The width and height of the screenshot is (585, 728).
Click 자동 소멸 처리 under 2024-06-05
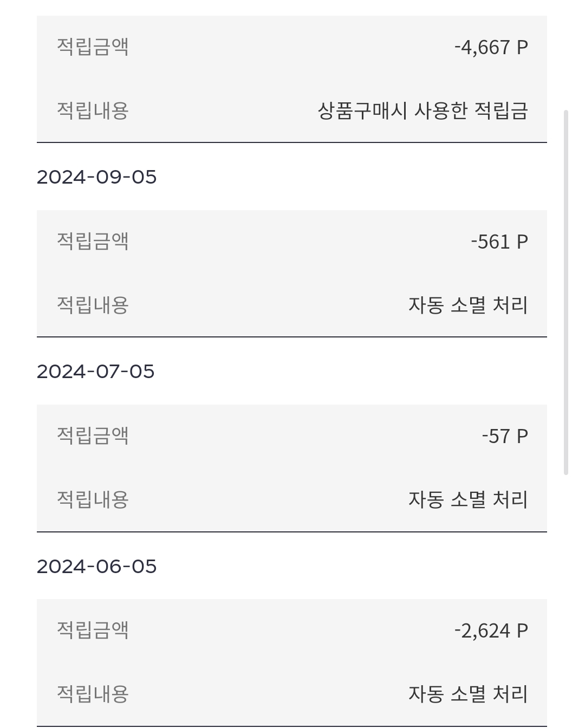468,694
